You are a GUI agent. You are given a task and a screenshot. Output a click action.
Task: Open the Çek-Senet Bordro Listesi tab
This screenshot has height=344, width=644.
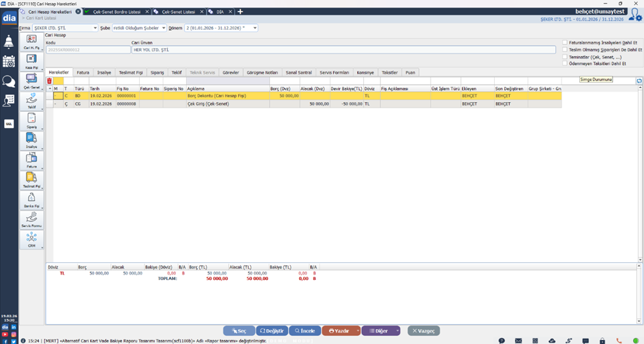[x=117, y=12]
